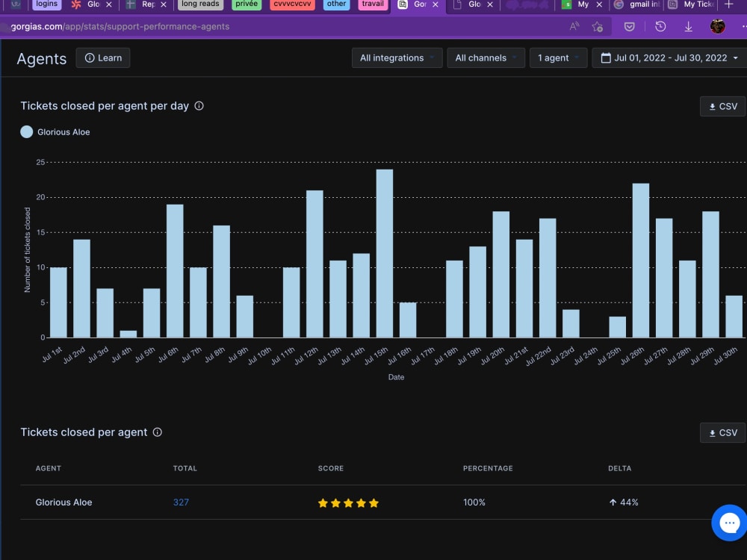Click the Learn button next to Agents
Screen dimensions: 747x560
[103, 57]
